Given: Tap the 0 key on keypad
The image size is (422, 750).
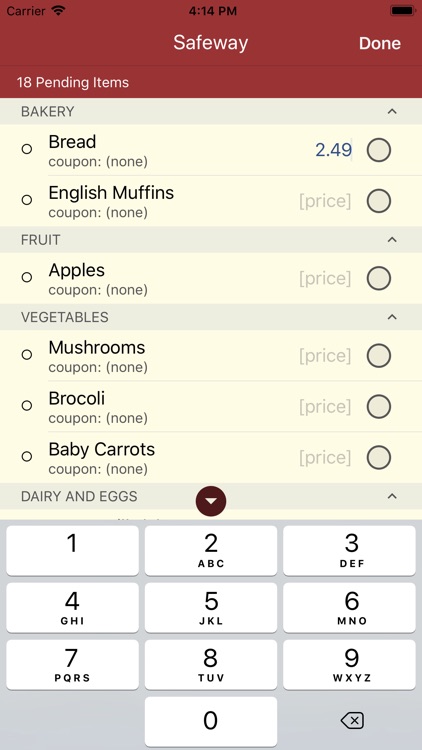Looking at the screenshot, I should 211,721.
